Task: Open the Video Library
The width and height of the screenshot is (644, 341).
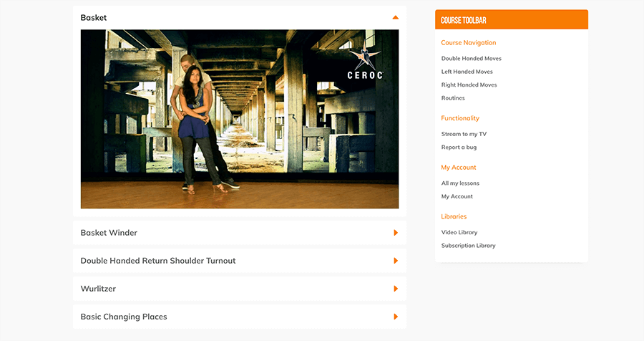Action: (459, 232)
